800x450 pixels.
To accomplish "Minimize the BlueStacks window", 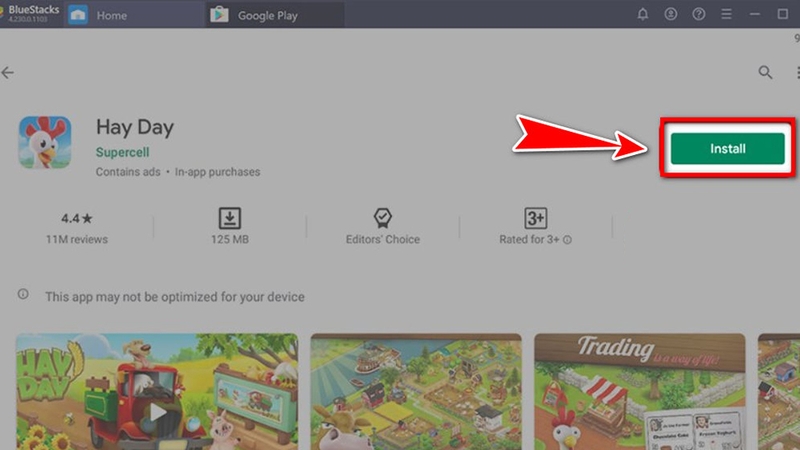I will [755, 14].
